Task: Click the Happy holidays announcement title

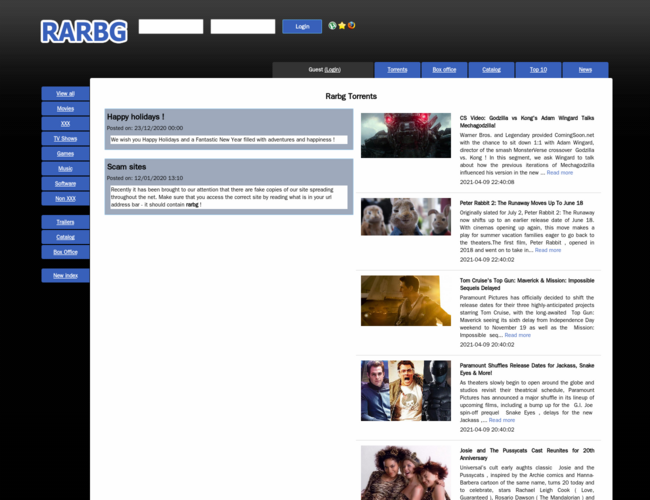Action: tap(136, 117)
